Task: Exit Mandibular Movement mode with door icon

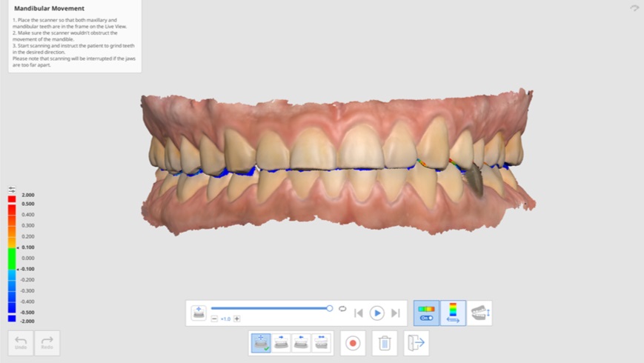Action: click(x=416, y=343)
